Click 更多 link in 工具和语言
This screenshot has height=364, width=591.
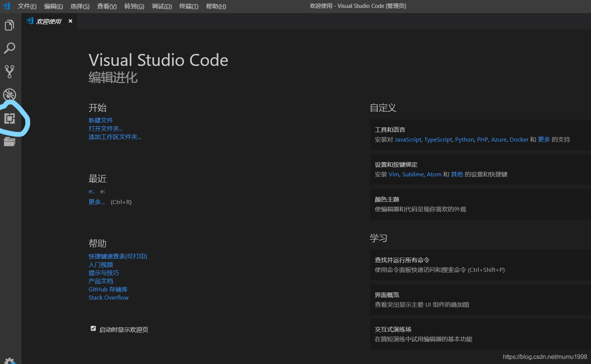tap(544, 139)
